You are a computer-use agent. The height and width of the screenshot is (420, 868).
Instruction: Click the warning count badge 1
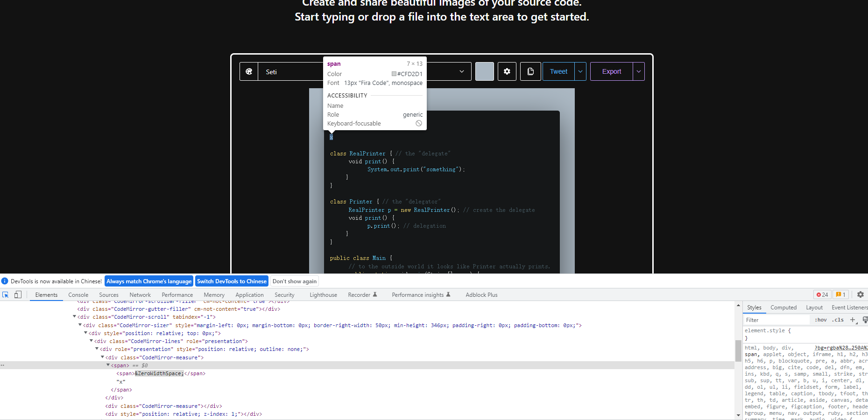840,294
